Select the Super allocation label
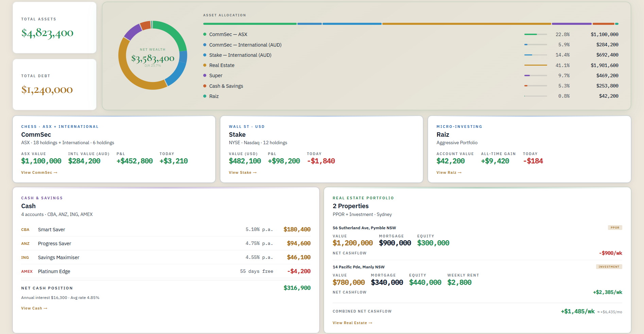The height and width of the screenshot is (334, 644). pos(216,76)
